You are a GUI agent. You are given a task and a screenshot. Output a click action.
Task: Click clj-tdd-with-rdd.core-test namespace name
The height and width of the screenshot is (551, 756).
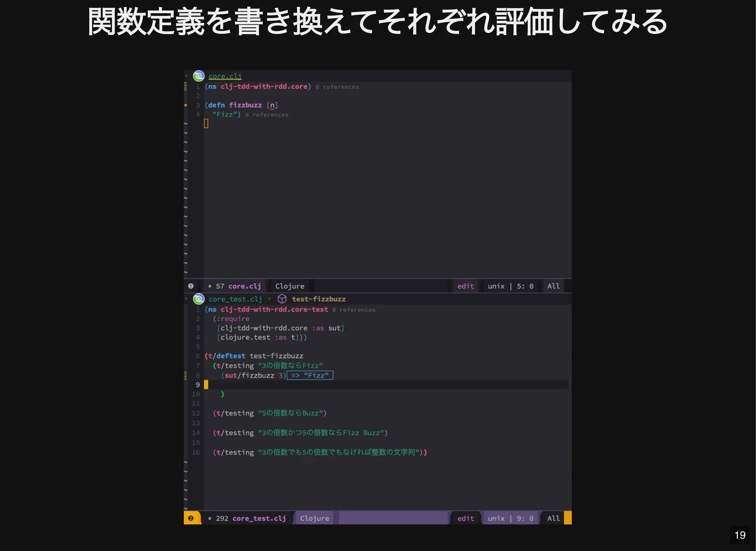point(274,309)
